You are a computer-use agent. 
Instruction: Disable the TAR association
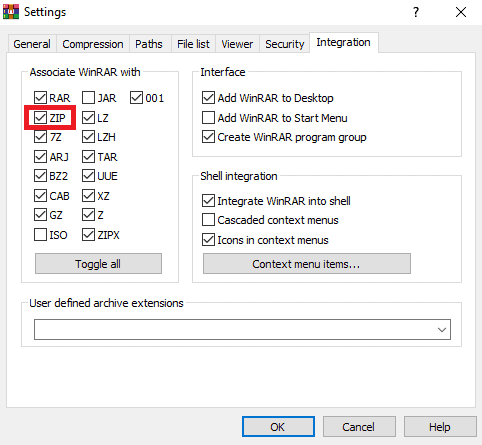click(88, 156)
